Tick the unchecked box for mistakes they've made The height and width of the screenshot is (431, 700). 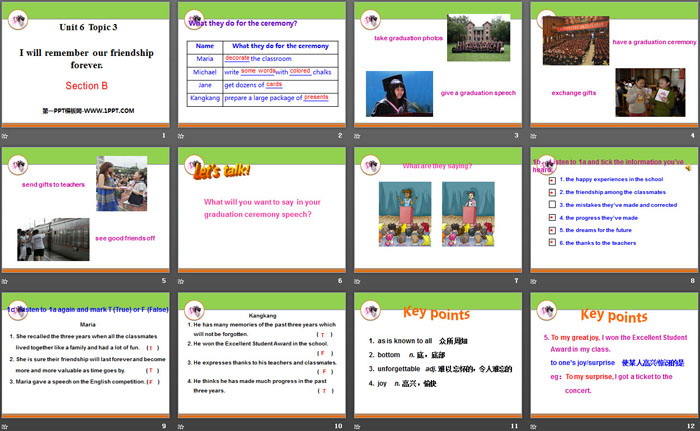[x=552, y=204]
